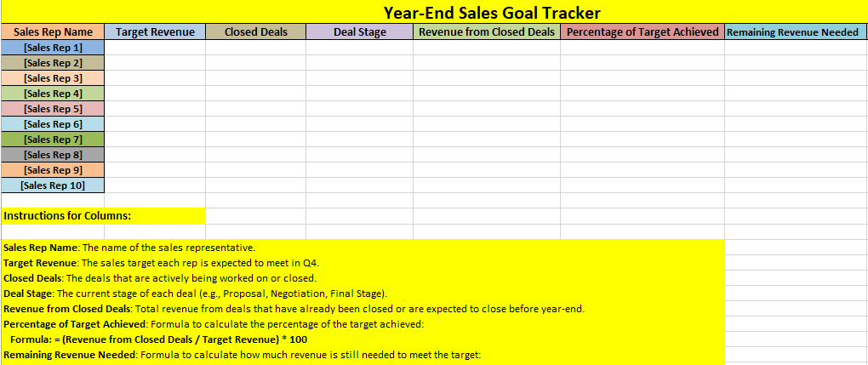Select the Target Revenue column header
This screenshot has width=868, height=365.
click(x=154, y=32)
